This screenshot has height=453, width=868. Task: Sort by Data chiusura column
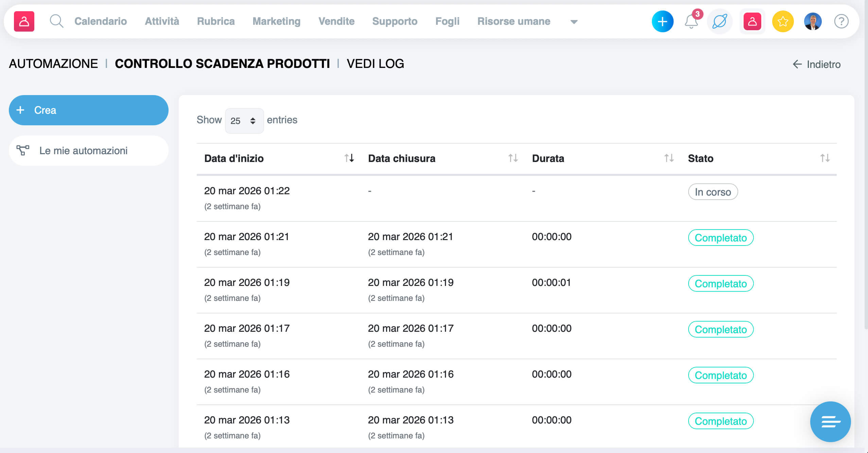(x=513, y=158)
